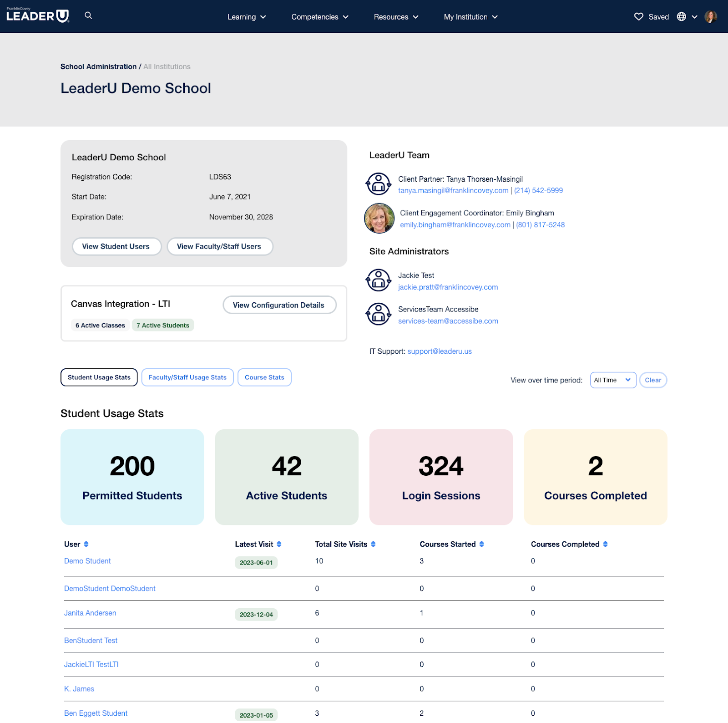
Task: Switch to Course Stats tab
Action: [264, 377]
